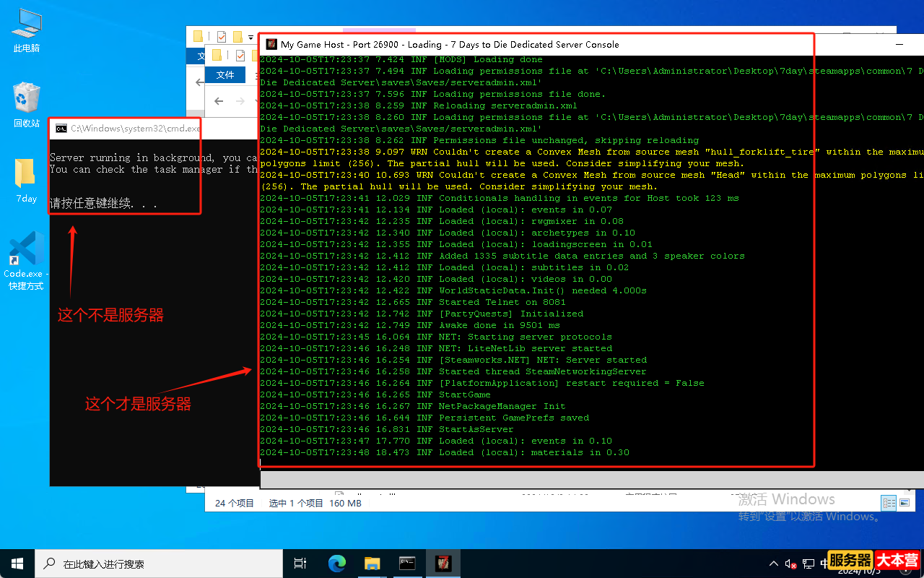Open the Recycle Bin desktop icon
The width and height of the screenshot is (924, 578).
pyautogui.click(x=27, y=105)
